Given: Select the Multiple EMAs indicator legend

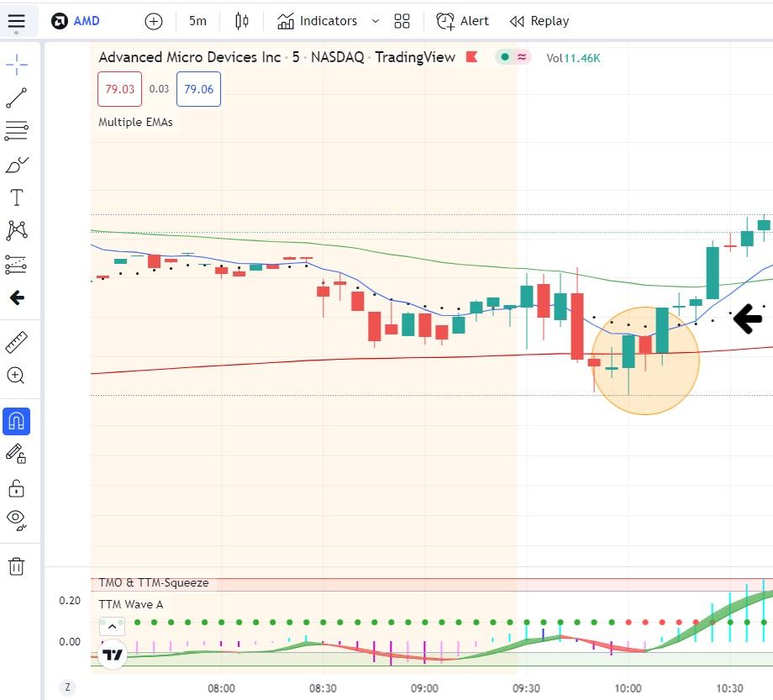Looking at the screenshot, I should tap(135, 122).
